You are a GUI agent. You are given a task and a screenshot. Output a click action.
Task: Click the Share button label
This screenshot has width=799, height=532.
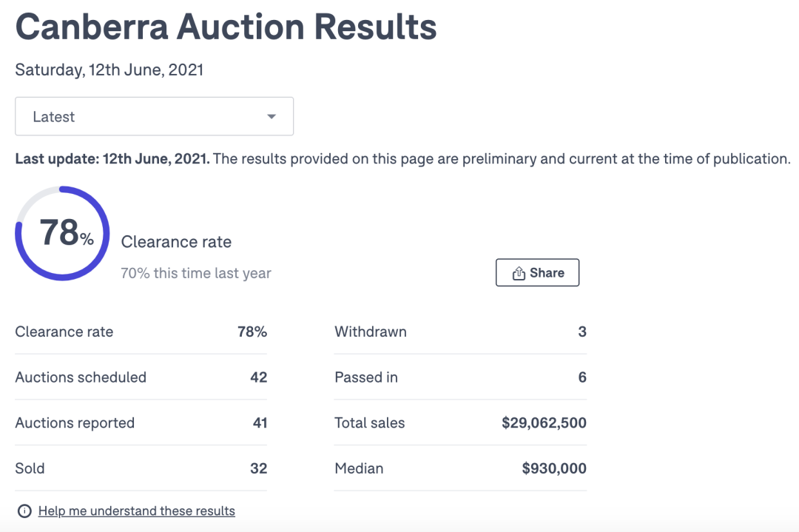point(547,273)
